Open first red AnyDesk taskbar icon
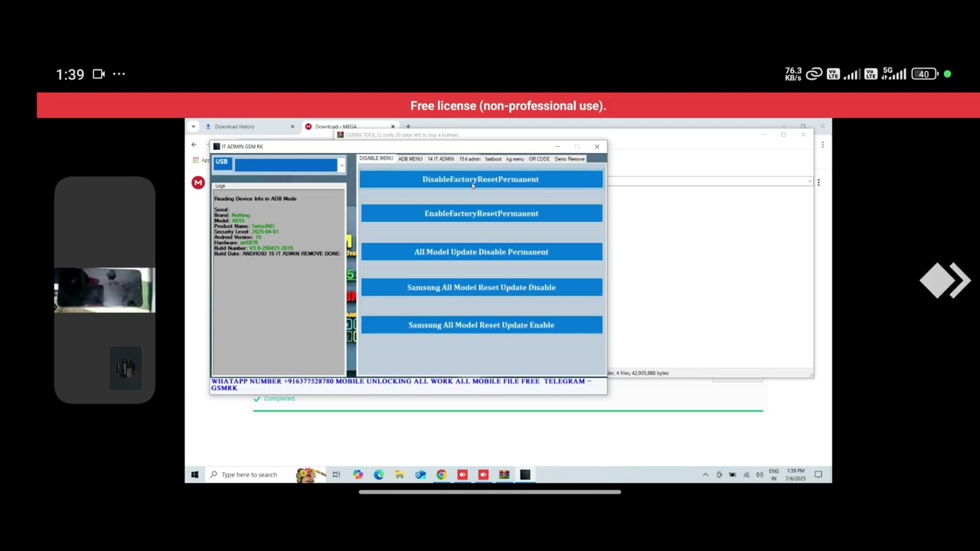980x551 pixels. point(462,474)
